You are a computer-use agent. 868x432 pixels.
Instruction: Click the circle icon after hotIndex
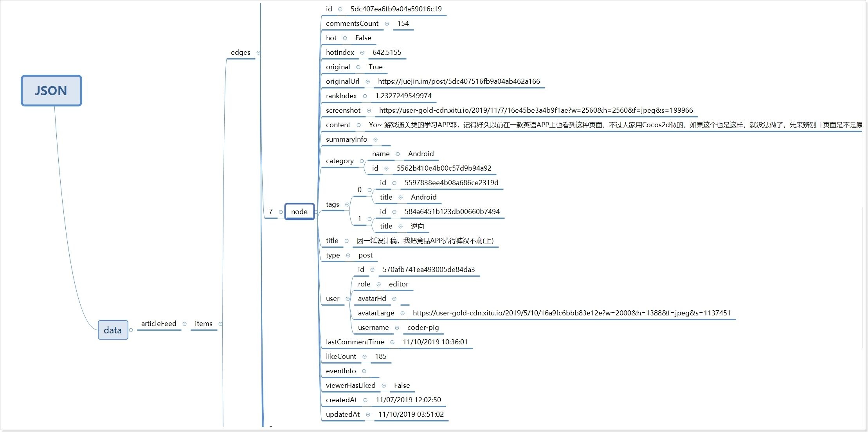(x=362, y=53)
